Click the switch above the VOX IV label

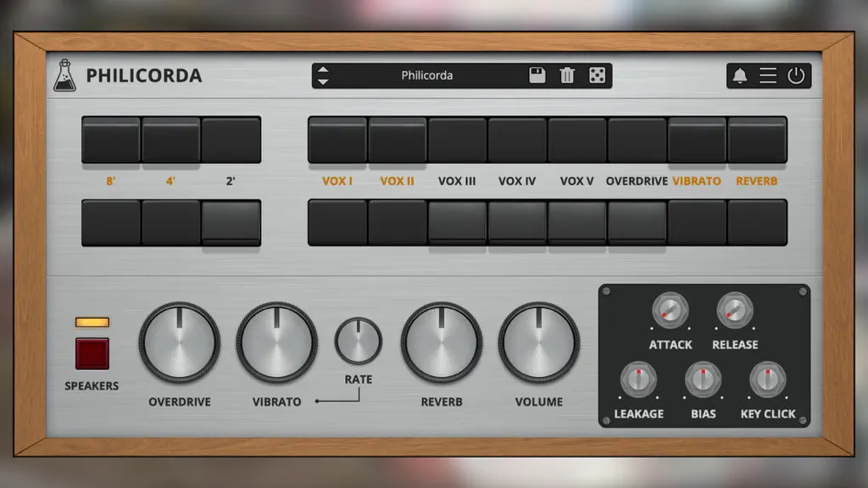click(x=517, y=140)
